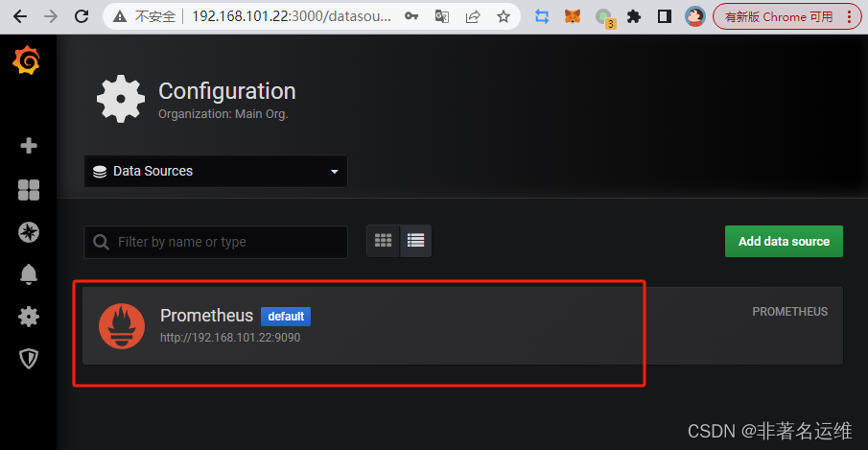Click the Organization: Main Org. subtitle
Screen dimensions: 868x450
click(x=223, y=114)
